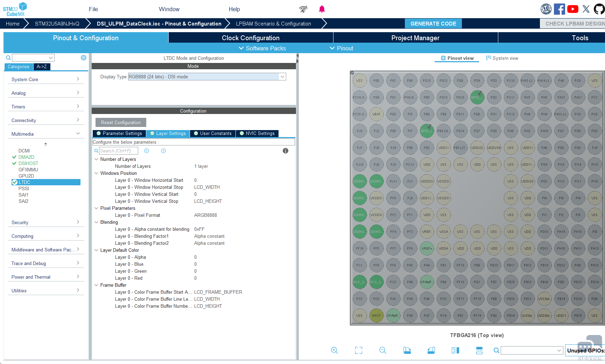The image size is (605, 364).
Task: Click the GENERATE CODE button
Action: (433, 23)
